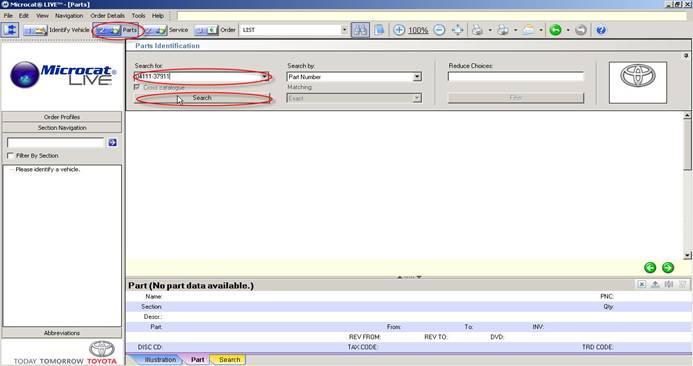The height and width of the screenshot is (366, 693).
Task: Click the X icon in Part panel header
Action: [642, 284]
